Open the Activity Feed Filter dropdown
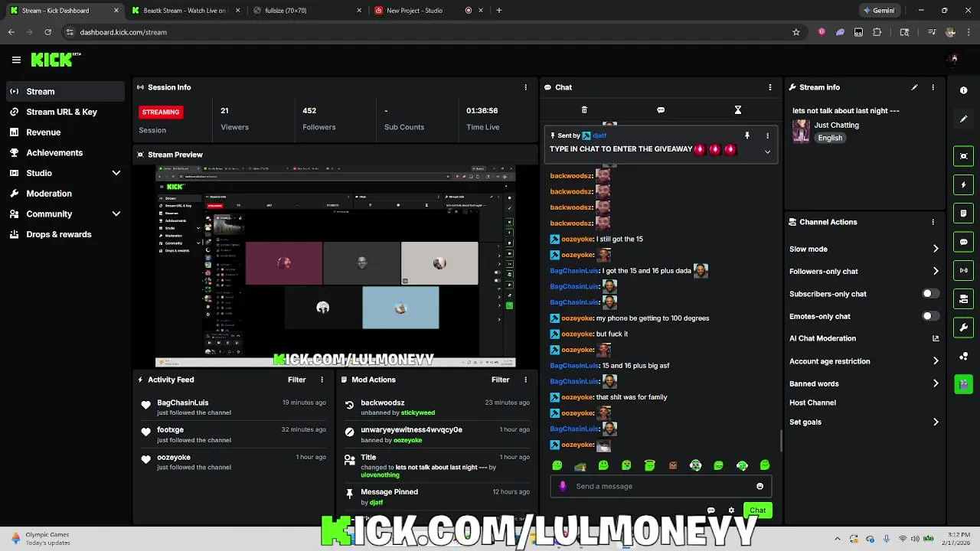The width and height of the screenshot is (980, 551). pyautogui.click(x=296, y=380)
